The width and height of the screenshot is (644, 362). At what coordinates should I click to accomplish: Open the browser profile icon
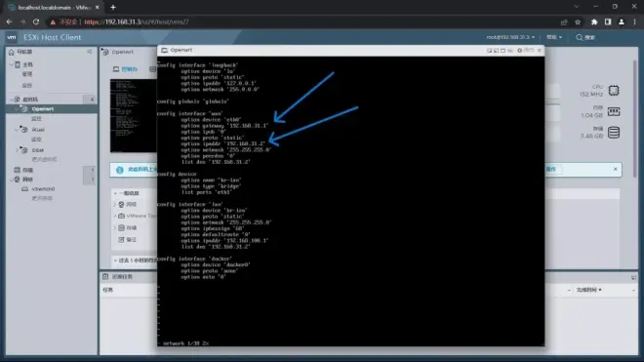pyautogui.click(x=622, y=22)
